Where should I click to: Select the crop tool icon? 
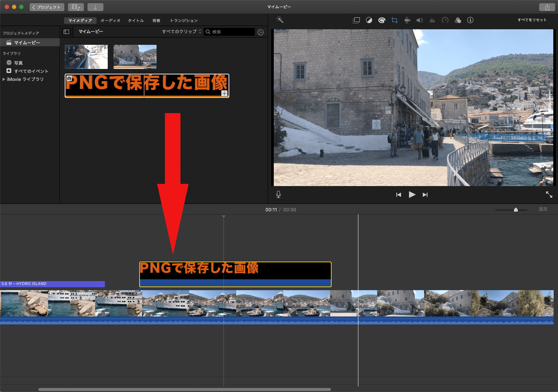click(395, 20)
